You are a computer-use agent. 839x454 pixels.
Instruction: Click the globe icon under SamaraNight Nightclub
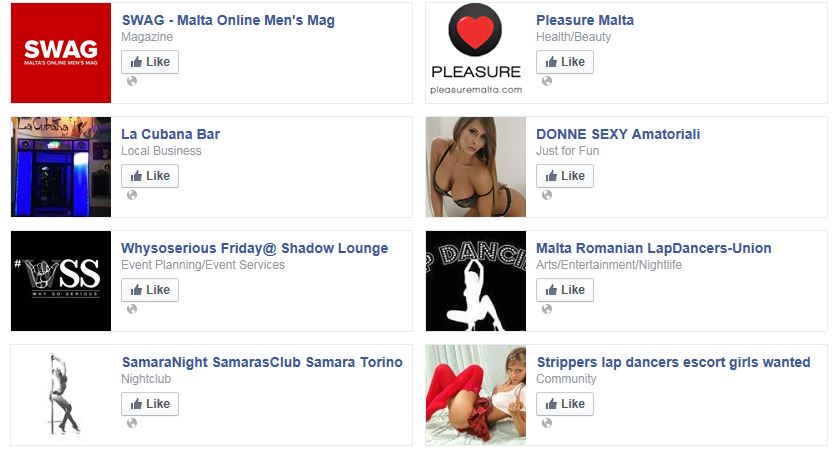click(132, 423)
